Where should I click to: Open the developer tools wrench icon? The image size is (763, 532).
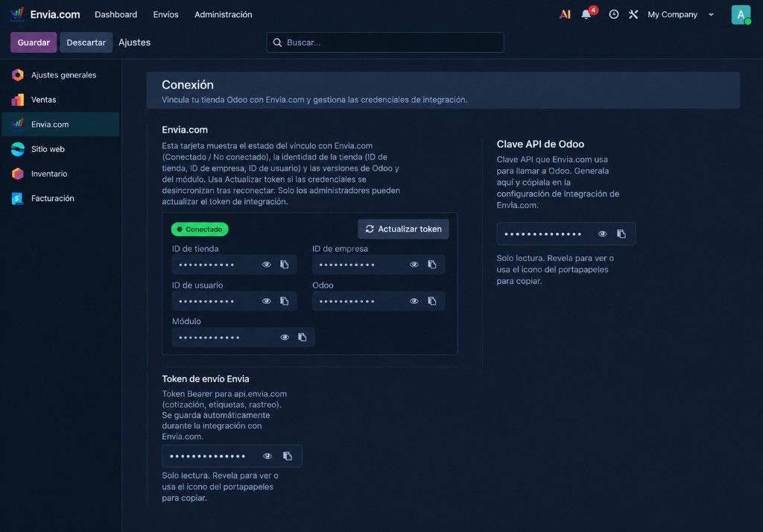(633, 15)
